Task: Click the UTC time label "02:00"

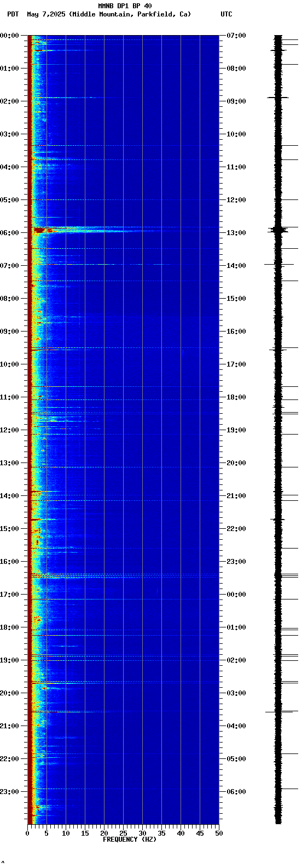Action: pos(236,660)
